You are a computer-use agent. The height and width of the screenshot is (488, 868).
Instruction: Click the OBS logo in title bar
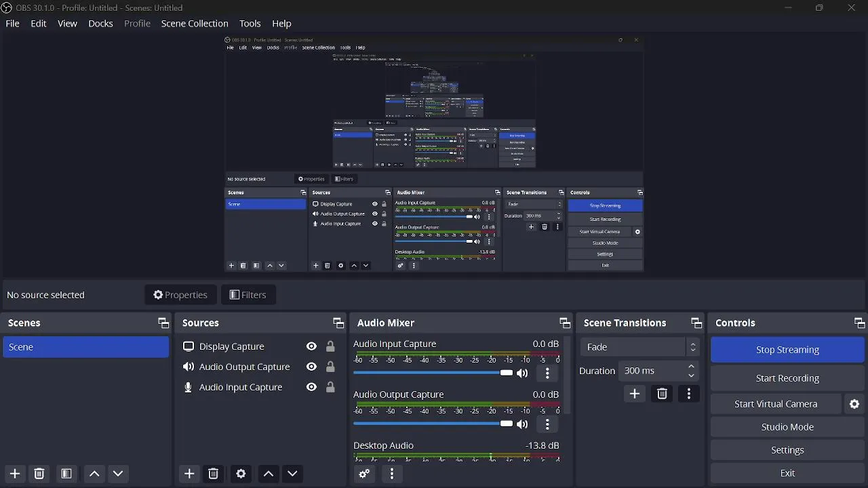pyautogui.click(x=6, y=7)
